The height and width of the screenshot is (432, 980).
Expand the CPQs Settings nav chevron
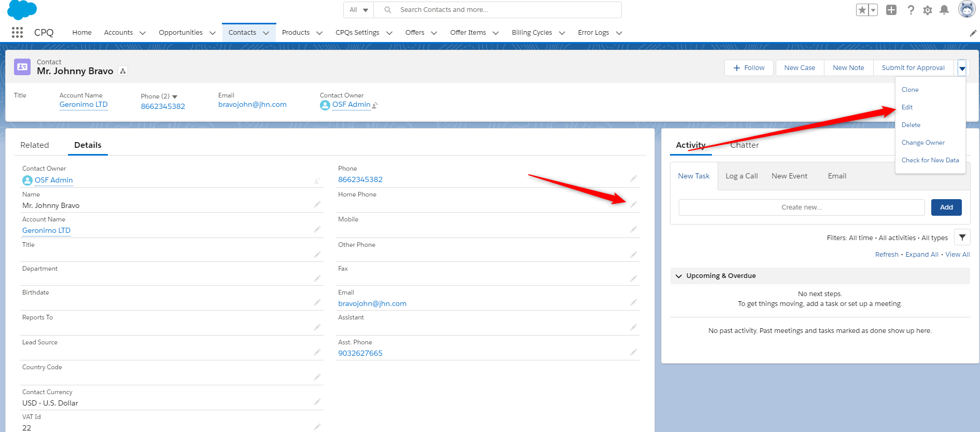(x=389, y=33)
